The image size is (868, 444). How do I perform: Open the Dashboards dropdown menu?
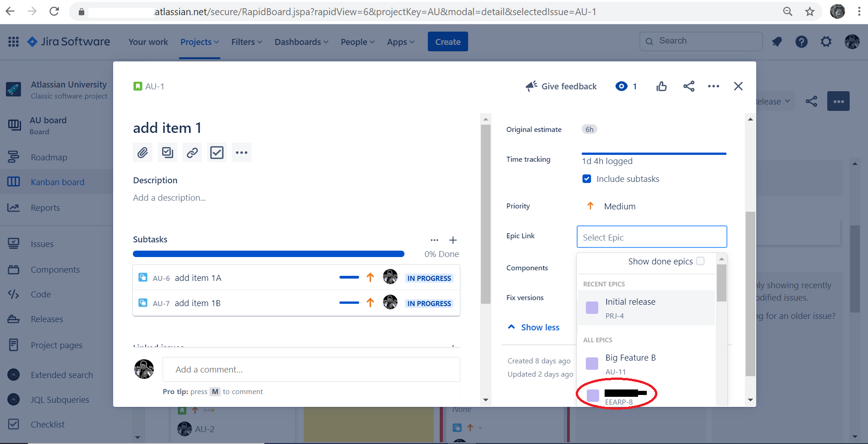pyautogui.click(x=302, y=42)
